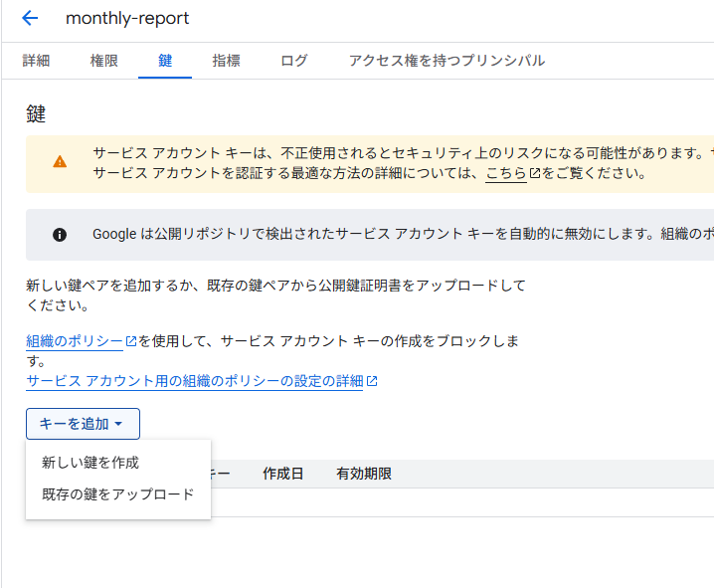
Task: Collapse the キーを追加 dropdown button
Action: tap(83, 424)
